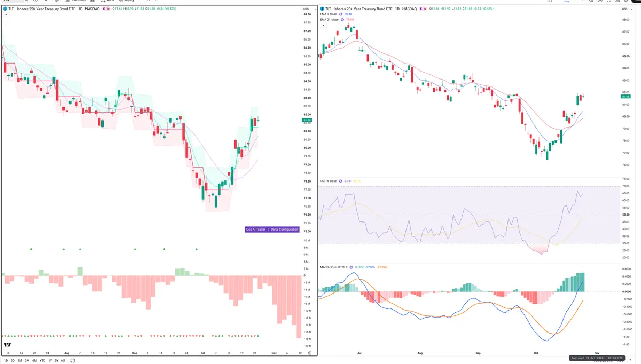Viewport: 641px width, 364px height.
Task: Click the 10 M value on volume delta scale
Action: (307, 241)
